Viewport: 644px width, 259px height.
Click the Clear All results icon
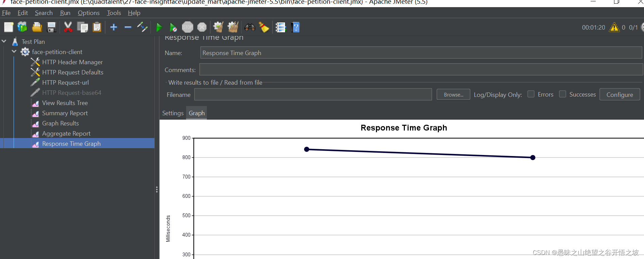(x=233, y=27)
